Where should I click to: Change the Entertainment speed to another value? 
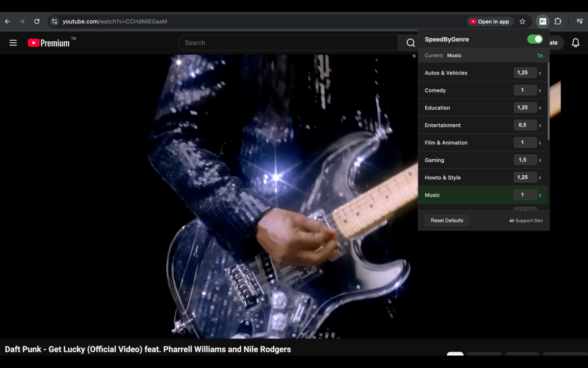525,125
